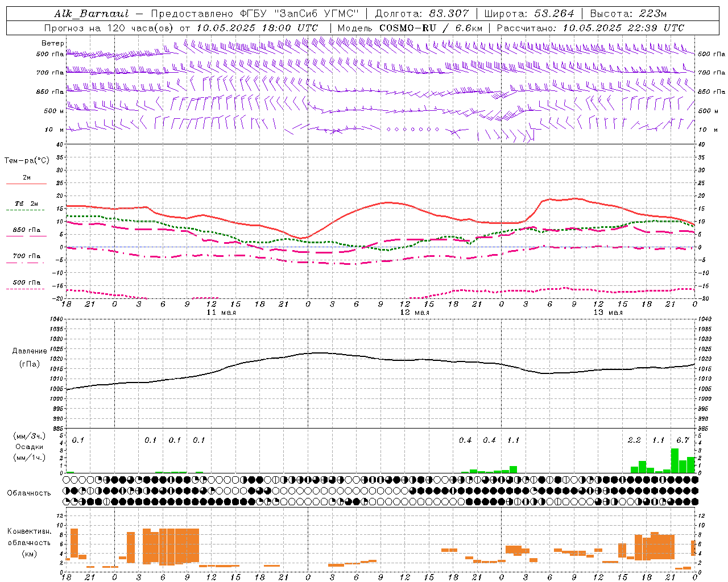Click the date label 11 мая
This screenshot has height=582, width=728.
coord(221,313)
